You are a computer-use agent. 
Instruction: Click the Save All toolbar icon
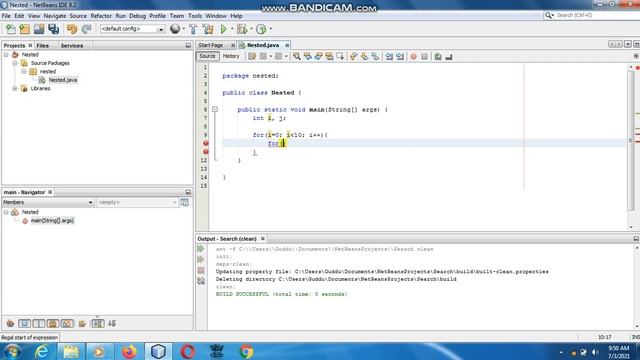click(x=53, y=29)
